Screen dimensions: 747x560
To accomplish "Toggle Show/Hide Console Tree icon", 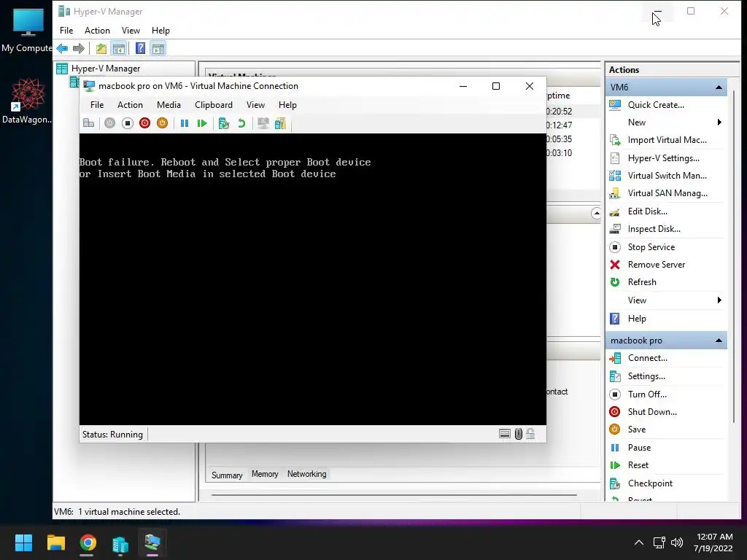I will click(x=118, y=48).
